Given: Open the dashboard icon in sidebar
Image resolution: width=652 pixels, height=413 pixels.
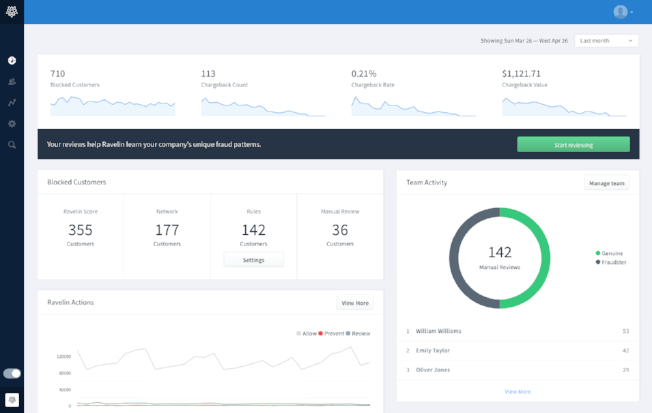Looking at the screenshot, I should coord(12,60).
